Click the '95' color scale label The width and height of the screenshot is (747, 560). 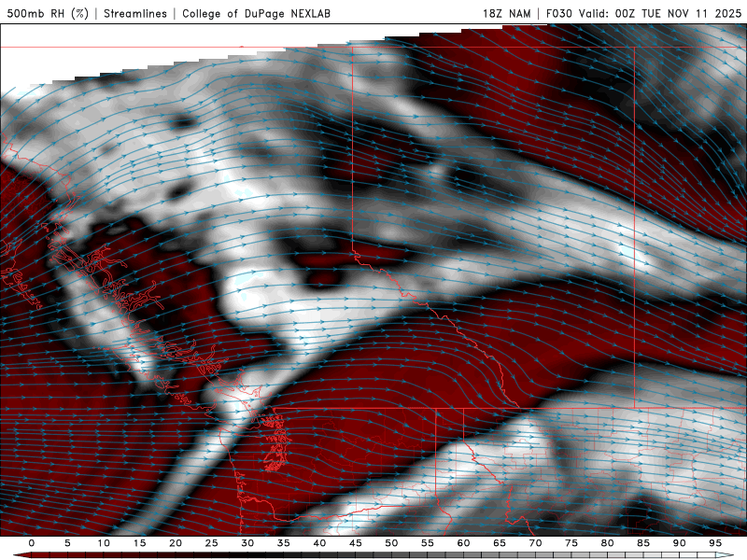[715, 543]
